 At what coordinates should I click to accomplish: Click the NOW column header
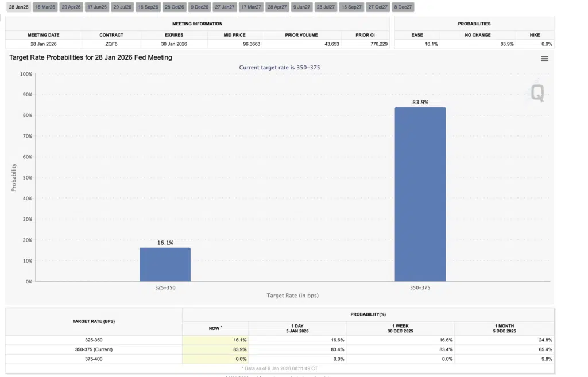[x=215, y=328]
